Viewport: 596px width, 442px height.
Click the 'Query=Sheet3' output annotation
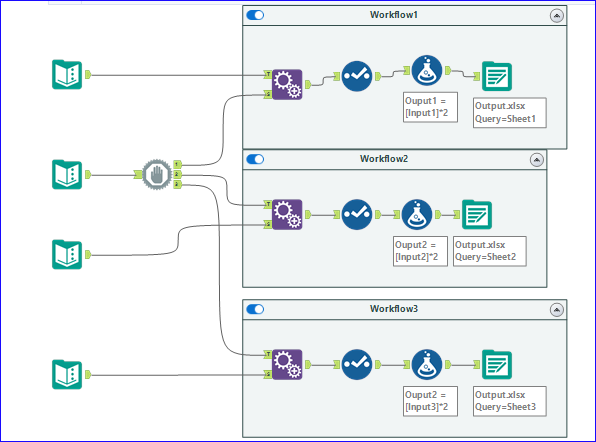coord(510,401)
